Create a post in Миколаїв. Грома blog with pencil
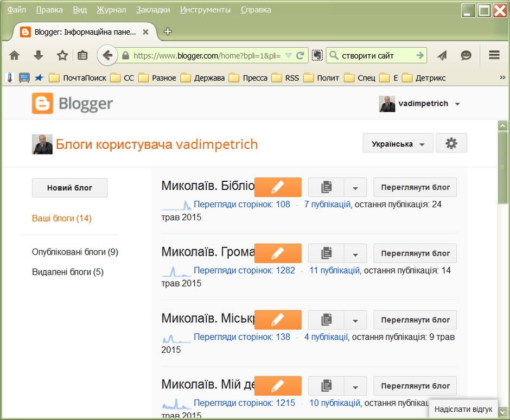The width and height of the screenshot is (510, 420). click(x=278, y=253)
